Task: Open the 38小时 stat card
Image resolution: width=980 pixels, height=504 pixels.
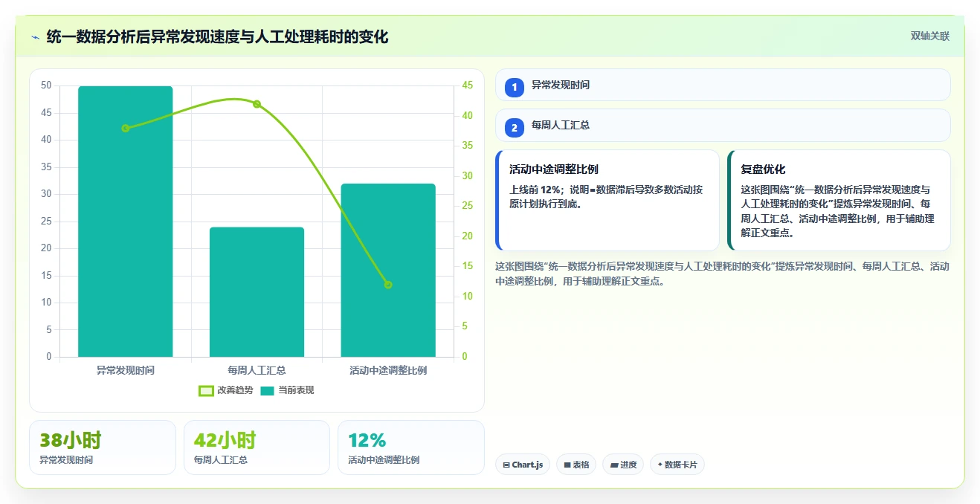Action: pos(103,448)
